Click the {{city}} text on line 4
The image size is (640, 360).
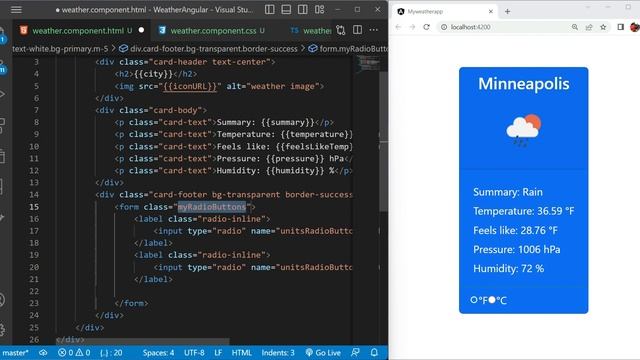(153, 74)
